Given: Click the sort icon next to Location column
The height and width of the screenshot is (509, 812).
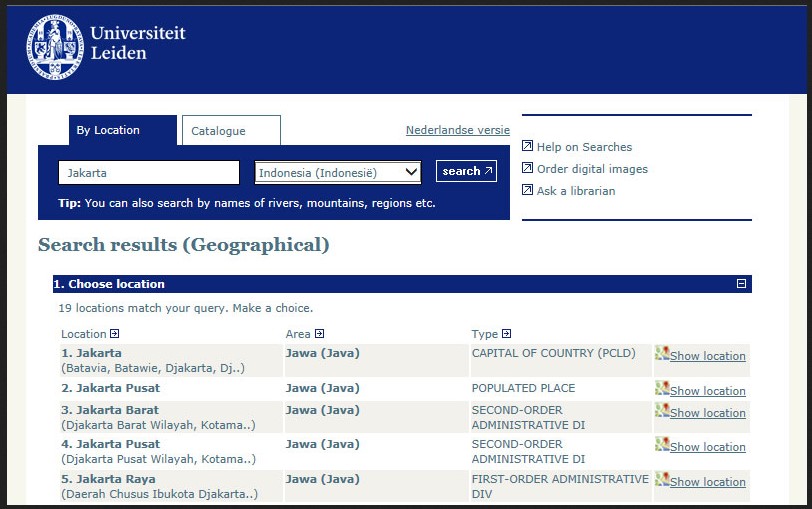Looking at the screenshot, I should point(115,334).
